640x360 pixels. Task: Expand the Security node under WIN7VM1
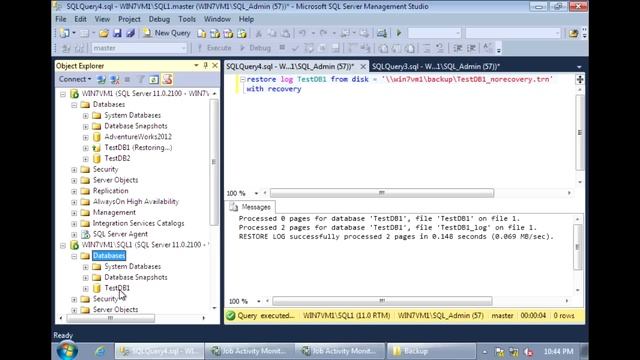[x=74, y=169]
